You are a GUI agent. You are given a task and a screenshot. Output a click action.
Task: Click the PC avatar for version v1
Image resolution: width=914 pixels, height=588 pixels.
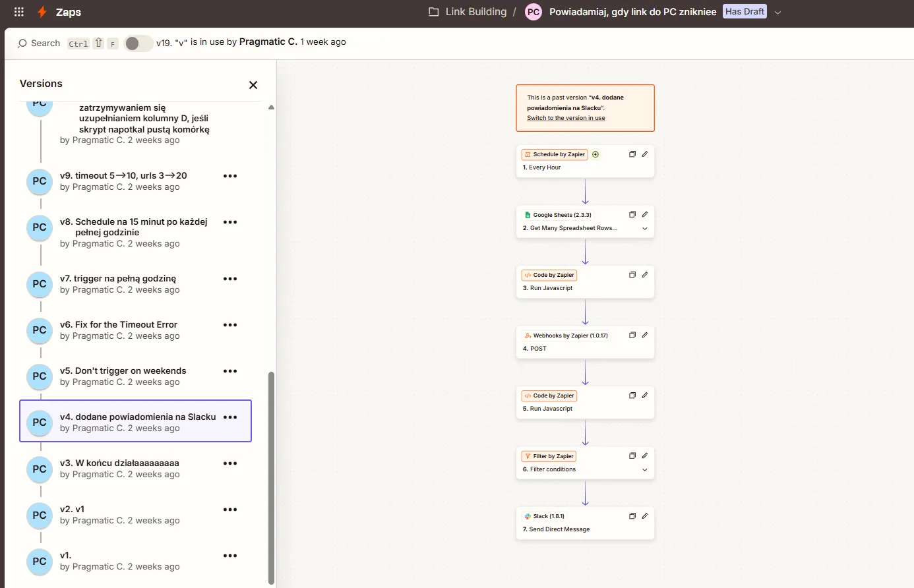40,561
